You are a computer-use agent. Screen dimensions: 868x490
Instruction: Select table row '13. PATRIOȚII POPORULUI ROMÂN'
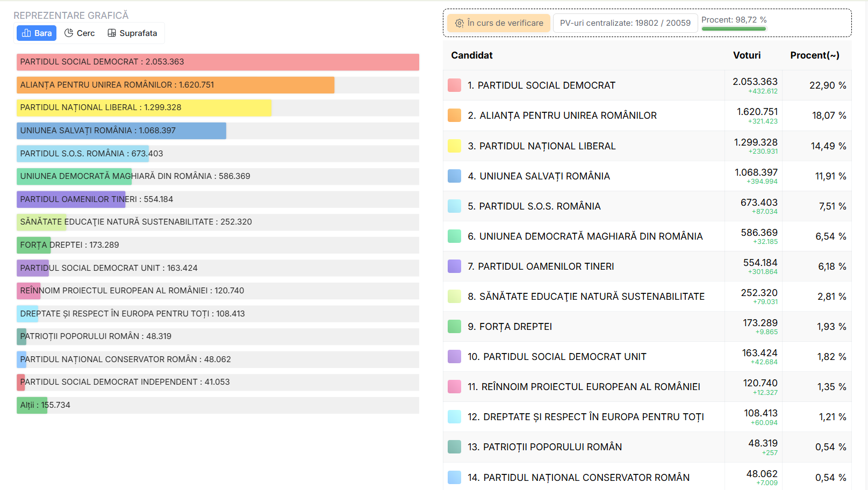point(647,447)
